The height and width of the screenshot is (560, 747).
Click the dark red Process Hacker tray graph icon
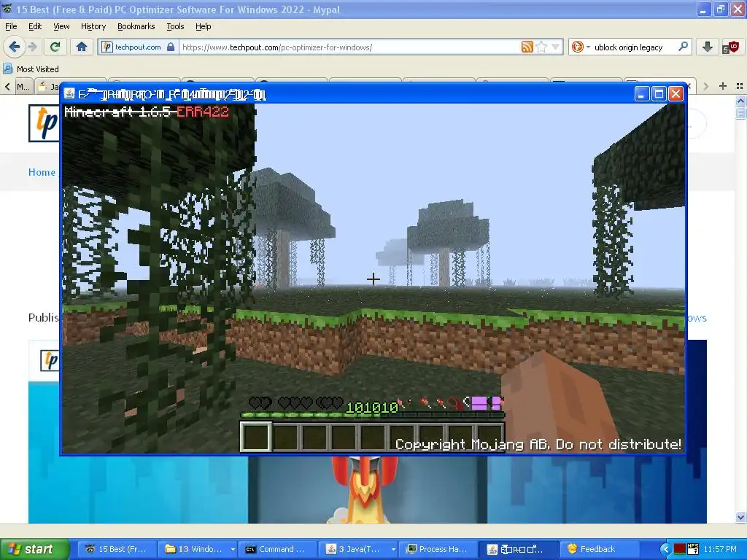[x=679, y=549]
